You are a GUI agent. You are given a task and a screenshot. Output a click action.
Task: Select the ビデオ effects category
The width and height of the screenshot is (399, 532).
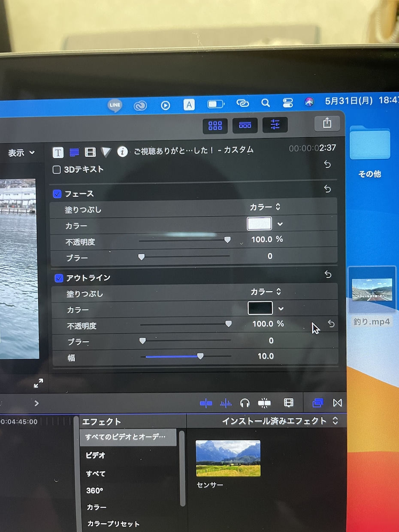95,455
